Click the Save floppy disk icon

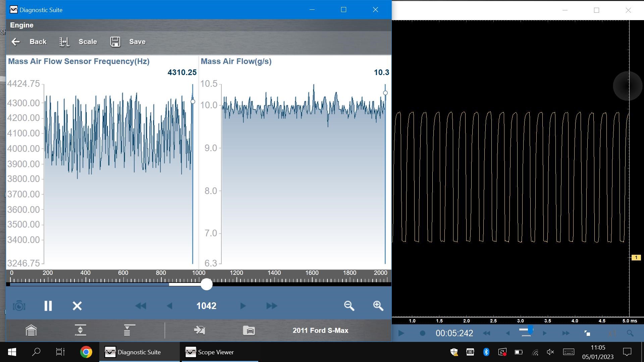point(115,42)
